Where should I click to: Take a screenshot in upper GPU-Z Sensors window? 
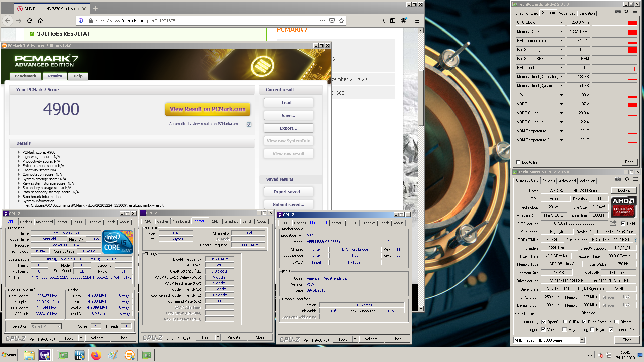(618, 11)
